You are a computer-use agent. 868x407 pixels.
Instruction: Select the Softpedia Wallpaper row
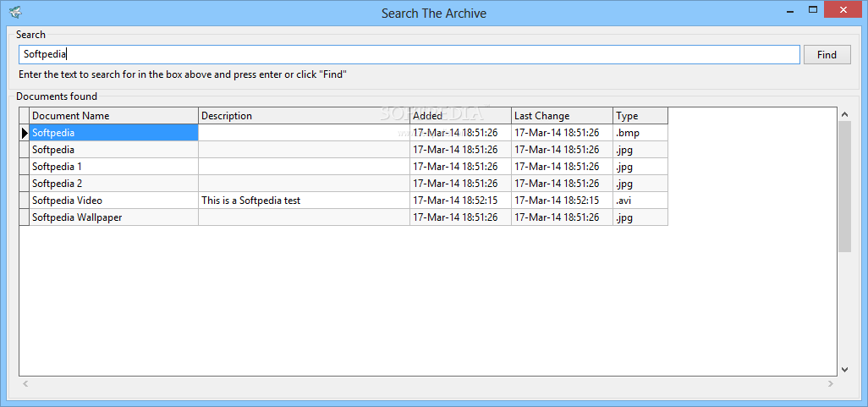pyautogui.click(x=343, y=217)
